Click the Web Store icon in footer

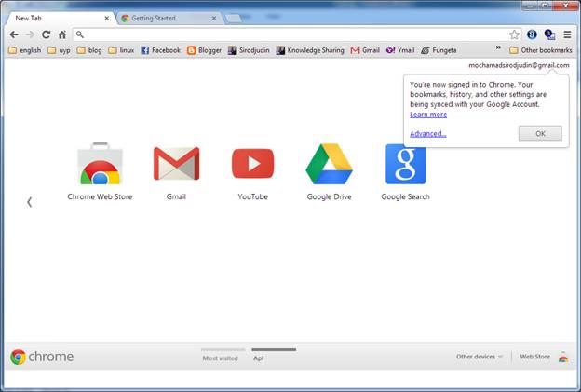click(563, 357)
